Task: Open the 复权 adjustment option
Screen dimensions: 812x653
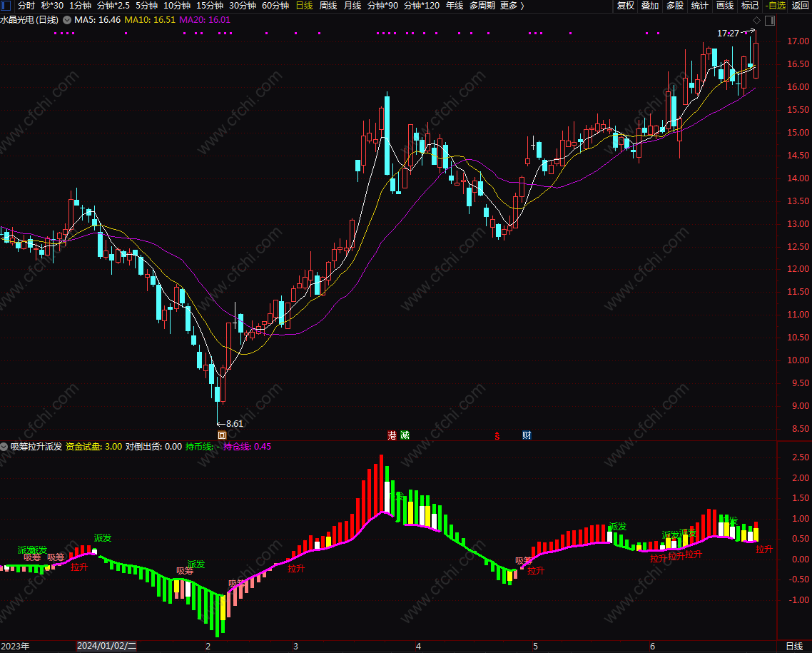Action: (x=626, y=6)
